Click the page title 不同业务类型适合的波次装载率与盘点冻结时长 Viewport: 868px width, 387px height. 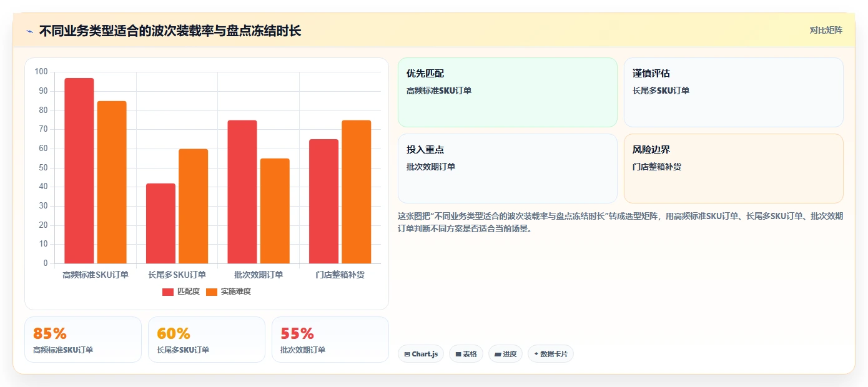[170, 31]
